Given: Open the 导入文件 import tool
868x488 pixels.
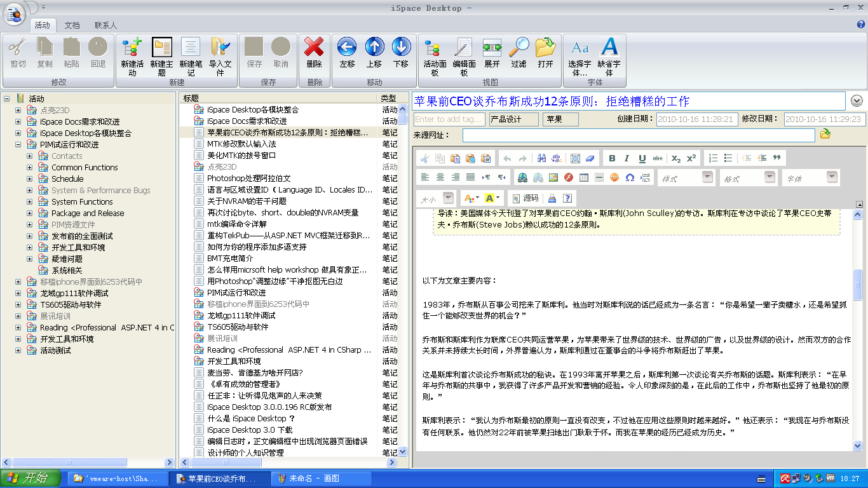Looking at the screenshot, I should point(220,56).
